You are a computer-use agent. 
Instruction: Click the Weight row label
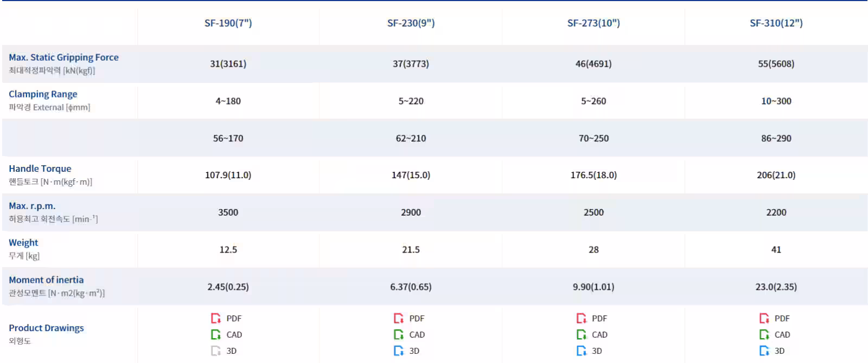tap(23, 243)
